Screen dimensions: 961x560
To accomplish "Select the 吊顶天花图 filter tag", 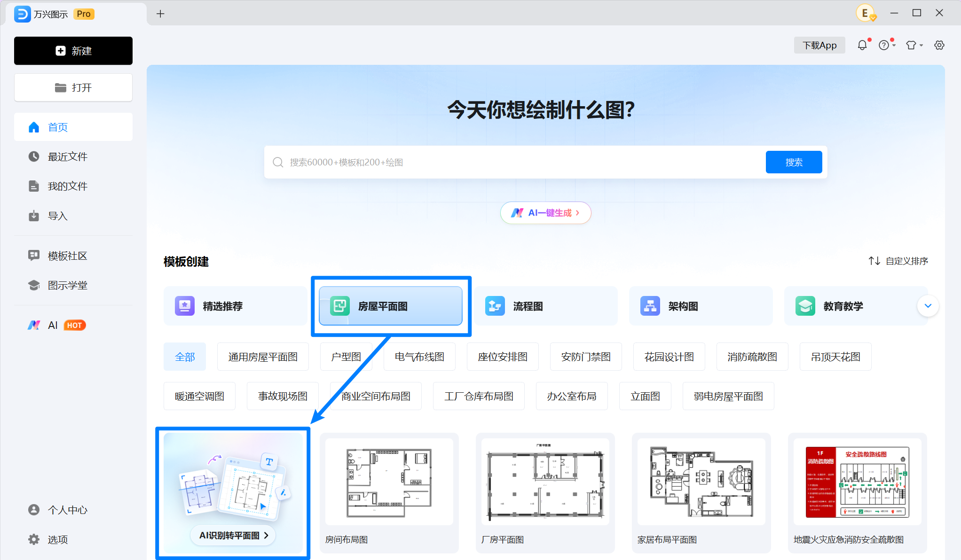I will [x=835, y=357].
